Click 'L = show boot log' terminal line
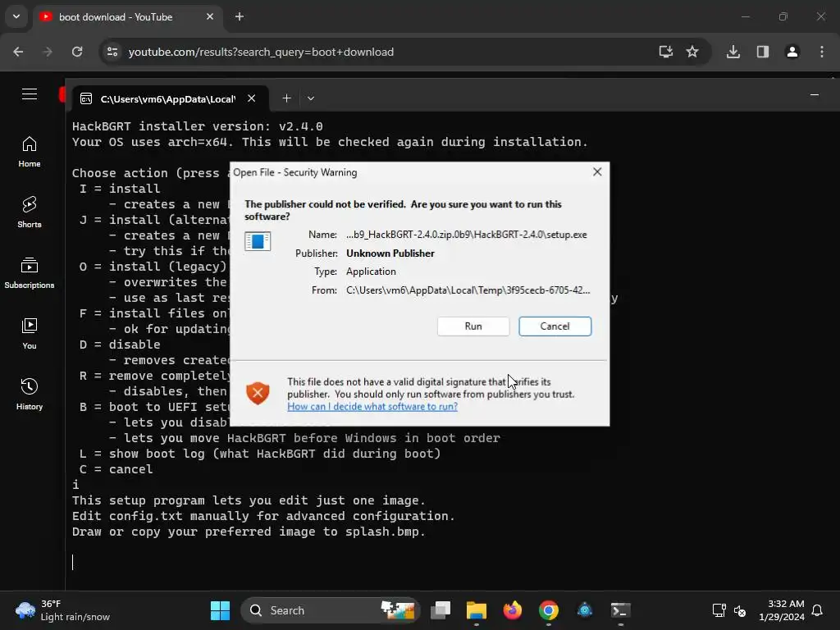Viewport: 840px width, 630px height. (x=260, y=454)
